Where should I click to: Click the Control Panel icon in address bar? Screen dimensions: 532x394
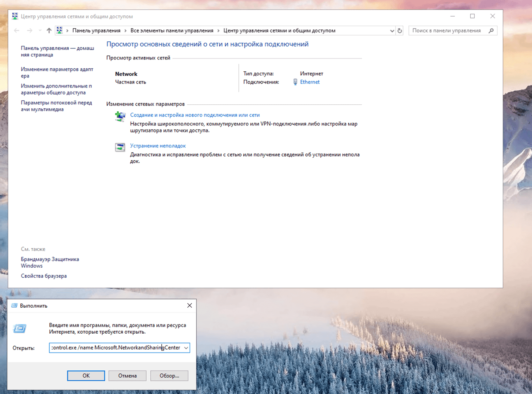coord(60,31)
